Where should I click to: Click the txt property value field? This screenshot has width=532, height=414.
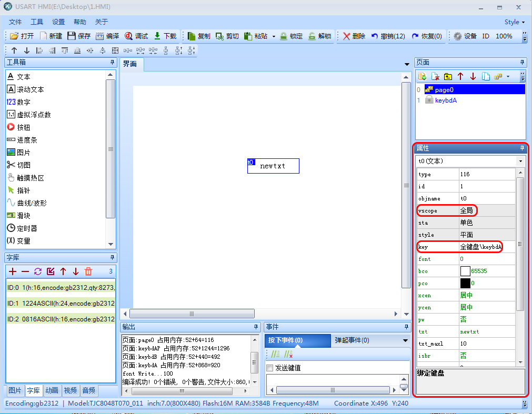click(486, 332)
